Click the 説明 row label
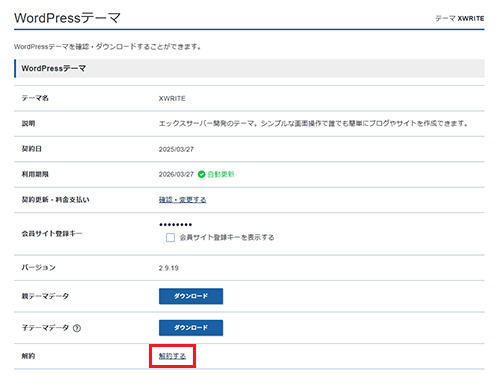500x389 pixels. point(28,123)
